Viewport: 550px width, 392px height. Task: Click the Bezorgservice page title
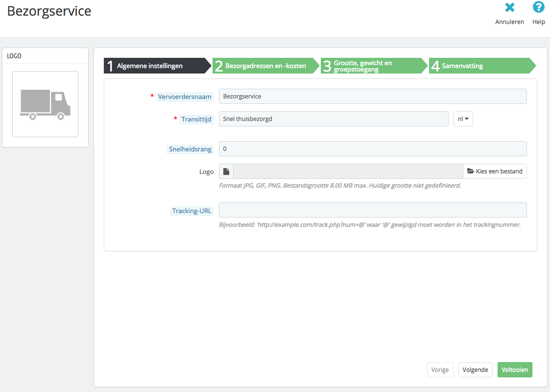(49, 11)
